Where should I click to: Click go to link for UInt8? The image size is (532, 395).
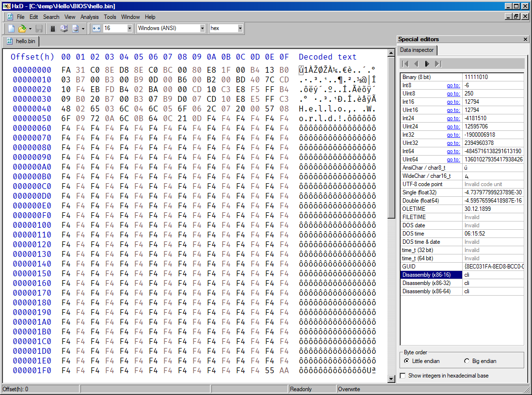tap(453, 94)
